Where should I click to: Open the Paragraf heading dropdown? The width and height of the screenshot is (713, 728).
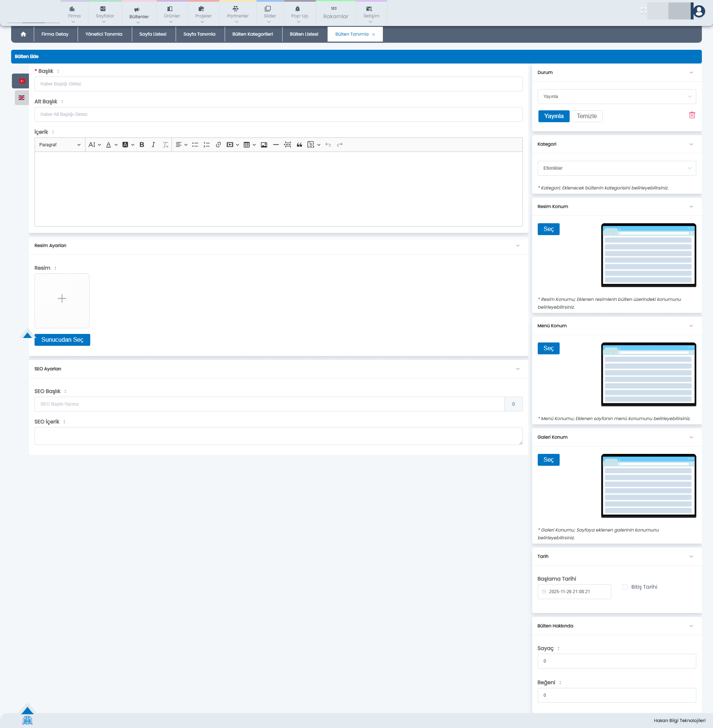pyautogui.click(x=60, y=145)
